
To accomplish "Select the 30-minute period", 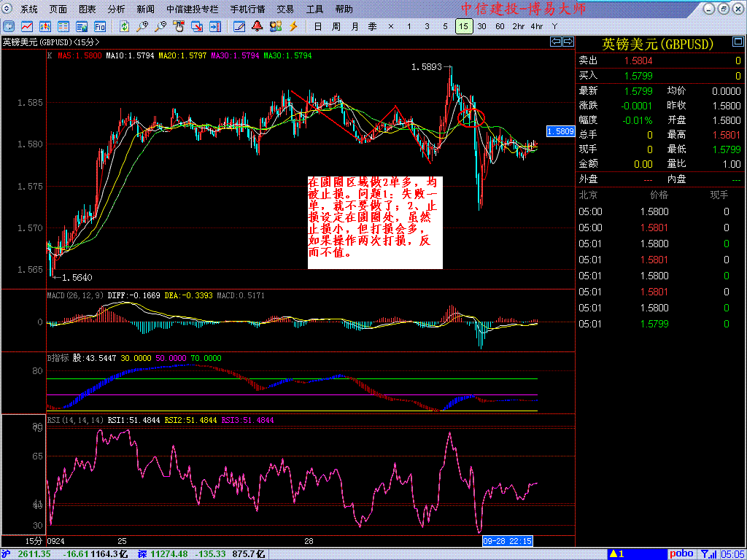I will tap(482, 27).
